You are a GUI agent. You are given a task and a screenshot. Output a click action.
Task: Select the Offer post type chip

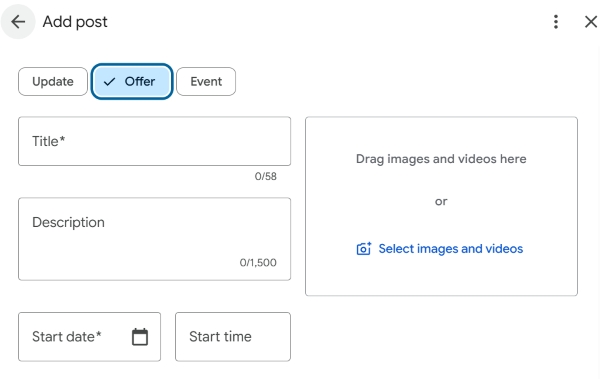pos(132,82)
